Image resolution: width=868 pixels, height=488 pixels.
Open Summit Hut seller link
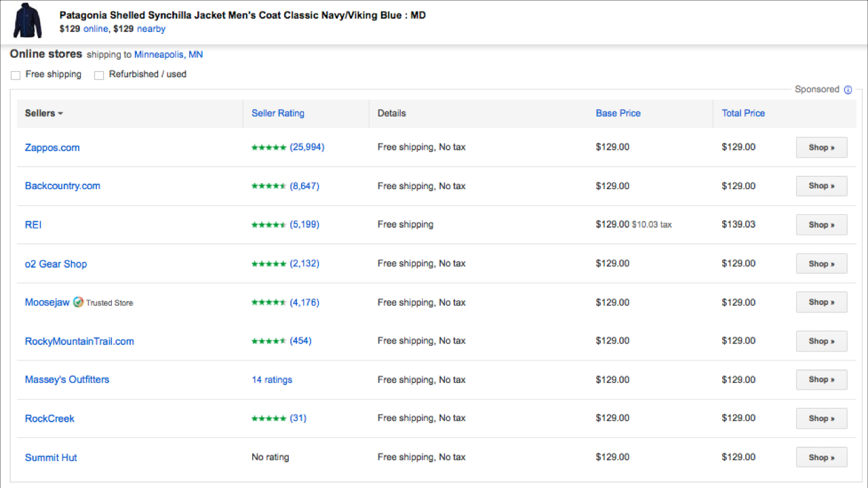pos(51,457)
